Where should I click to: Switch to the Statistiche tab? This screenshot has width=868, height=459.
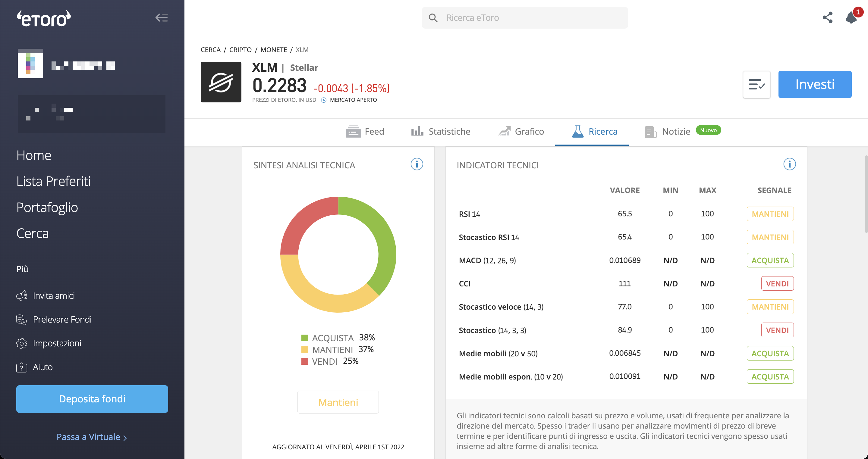(x=440, y=131)
